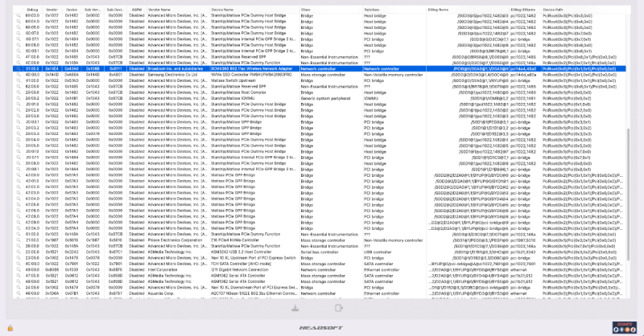This screenshot has height=336, width=644.
Task: Select 'pci1987,5016' IOReg IOName cell
Action: click(x=522, y=240)
